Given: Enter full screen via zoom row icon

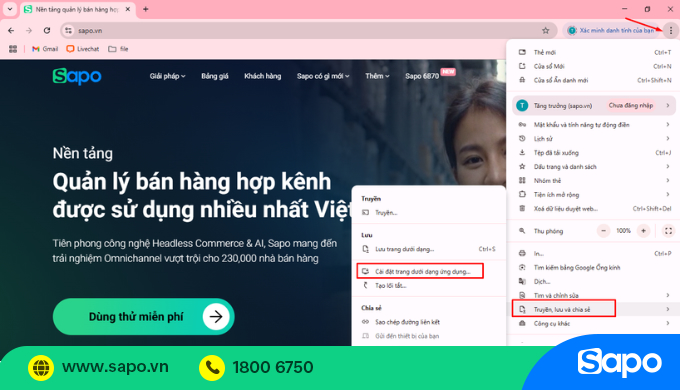Looking at the screenshot, I should point(668,231).
